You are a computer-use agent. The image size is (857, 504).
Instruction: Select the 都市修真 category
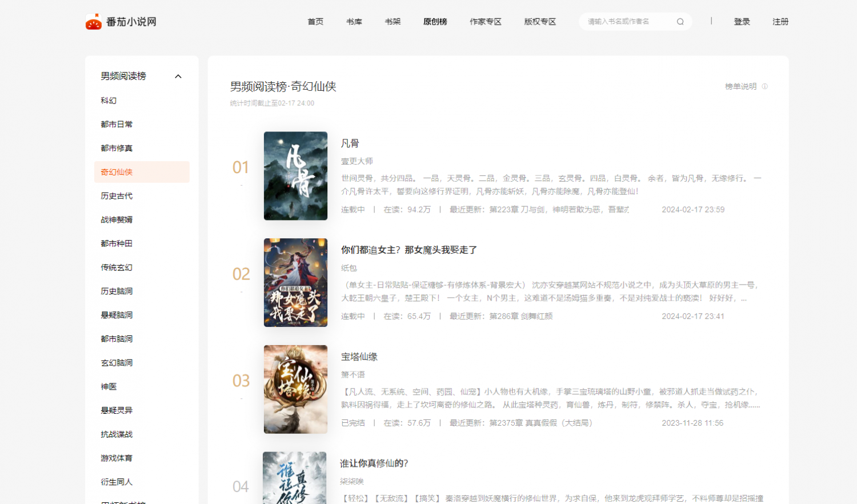pyautogui.click(x=117, y=148)
